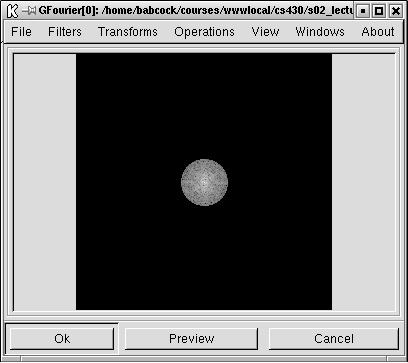
Task: Dismiss the dialog with Cancel
Action: pos(334,339)
